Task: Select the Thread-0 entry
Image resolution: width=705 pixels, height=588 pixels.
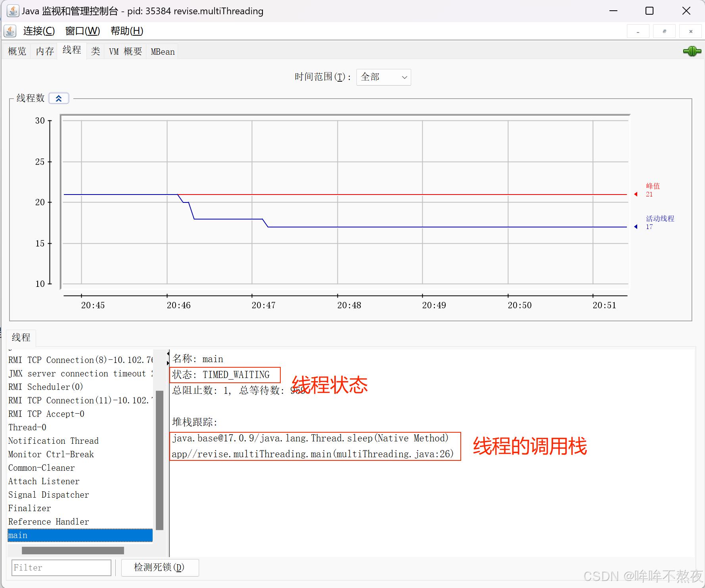Action: click(80, 428)
